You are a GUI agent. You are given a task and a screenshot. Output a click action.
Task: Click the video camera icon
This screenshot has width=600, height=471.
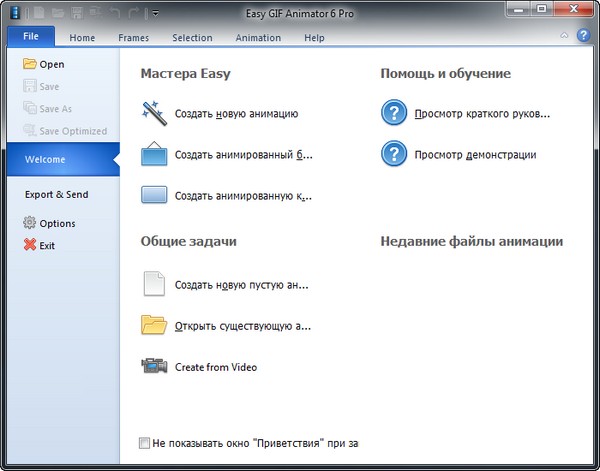tap(153, 367)
